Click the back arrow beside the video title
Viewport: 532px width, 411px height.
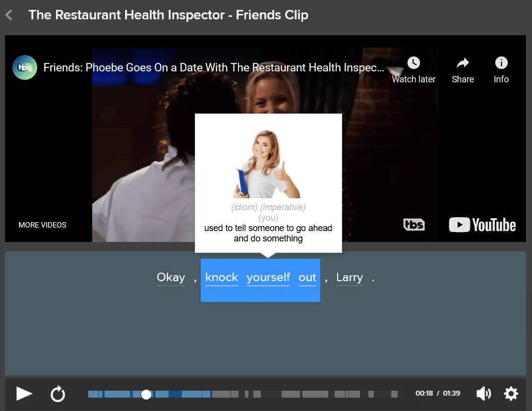coord(9,15)
